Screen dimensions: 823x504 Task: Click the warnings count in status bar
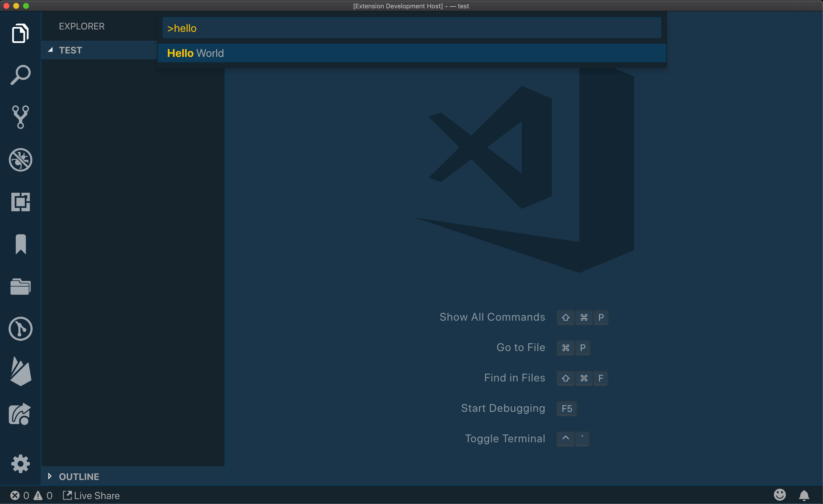(x=43, y=495)
